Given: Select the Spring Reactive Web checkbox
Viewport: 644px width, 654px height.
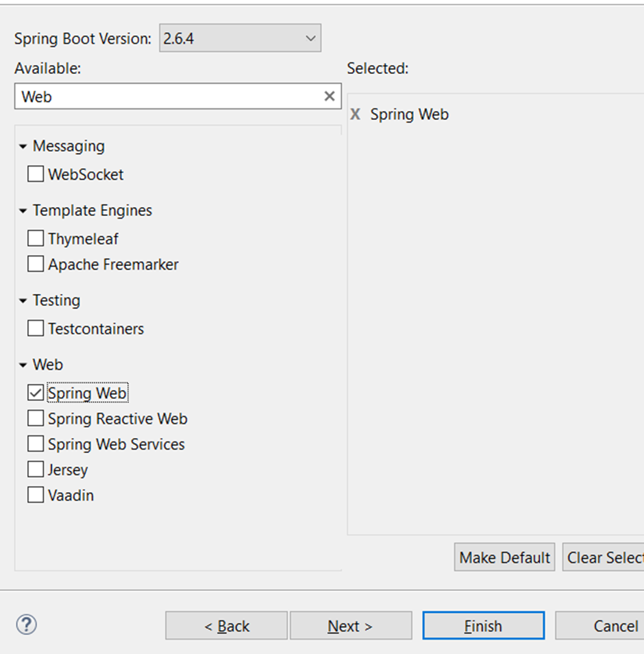Looking at the screenshot, I should click(36, 418).
